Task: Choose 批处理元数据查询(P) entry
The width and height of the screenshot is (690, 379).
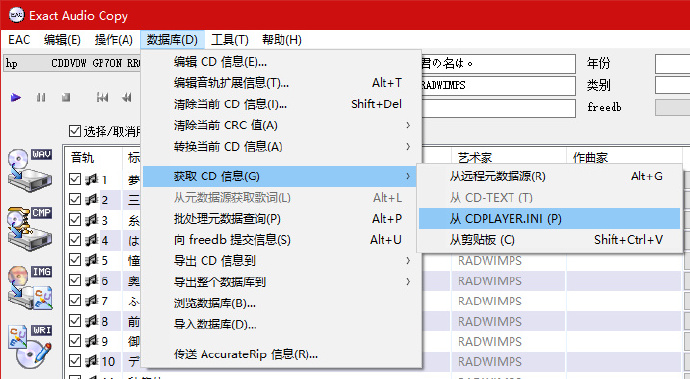Action: pyautogui.click(x=280, y=219)
